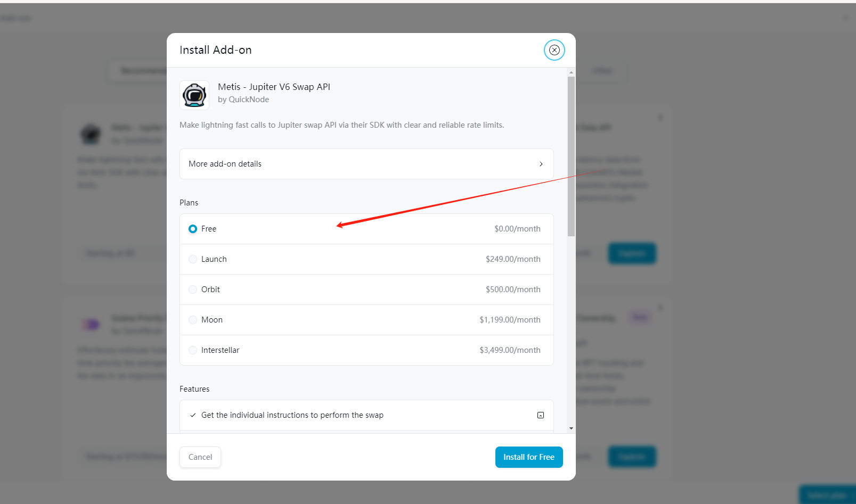Click the 'Features' section label
This screenshot has width=856, height=504.
coord(194,389)
